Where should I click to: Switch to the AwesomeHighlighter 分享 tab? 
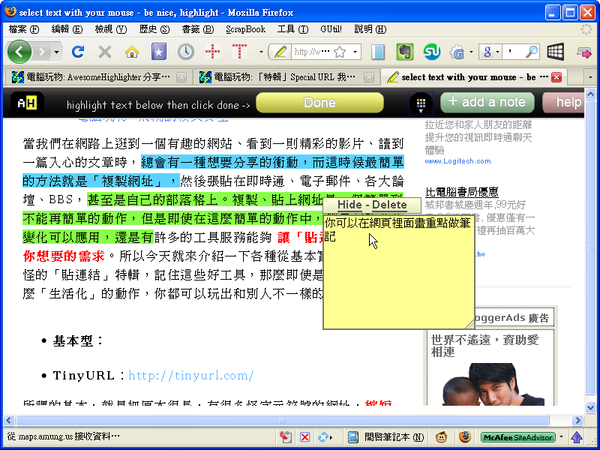click(x=98, y=77)
